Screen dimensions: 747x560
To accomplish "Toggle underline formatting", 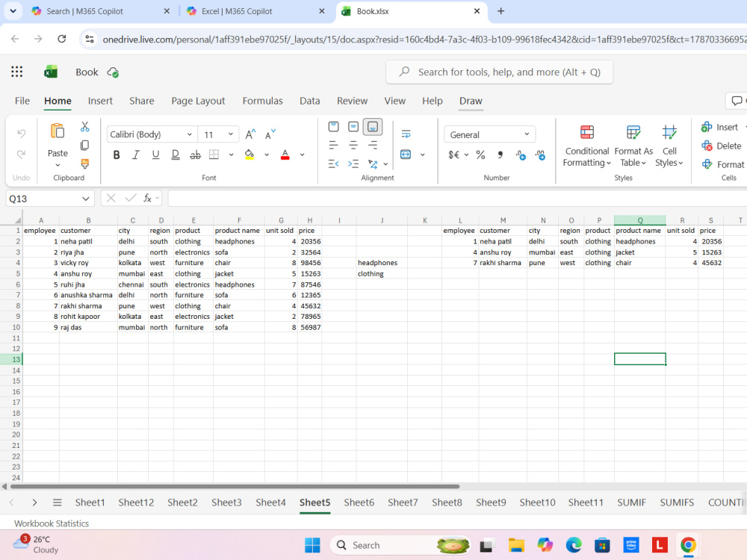I will [155, 155].
